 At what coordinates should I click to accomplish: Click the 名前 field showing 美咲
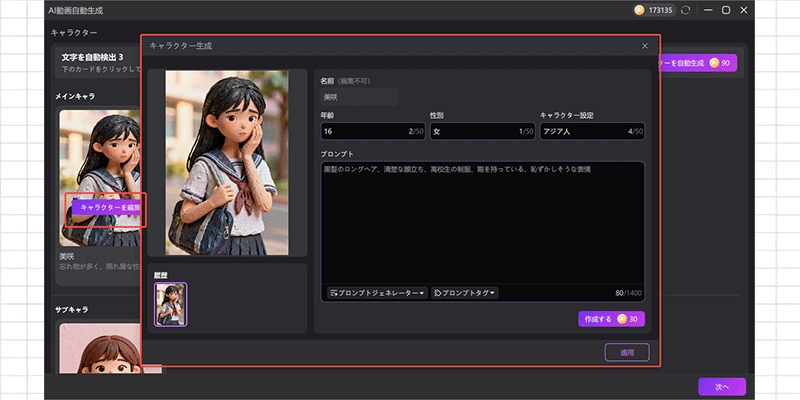[x=359, y=96]
